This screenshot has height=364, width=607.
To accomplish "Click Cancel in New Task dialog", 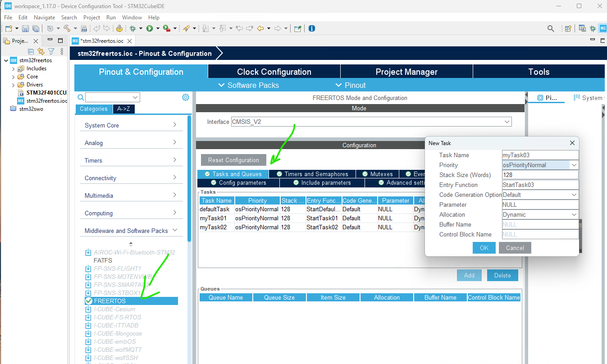I will 515,248.
